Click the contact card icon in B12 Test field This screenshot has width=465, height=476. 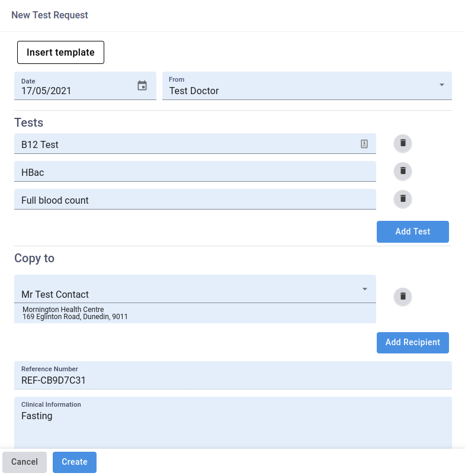pyautogui.click(x=364, y=144)
